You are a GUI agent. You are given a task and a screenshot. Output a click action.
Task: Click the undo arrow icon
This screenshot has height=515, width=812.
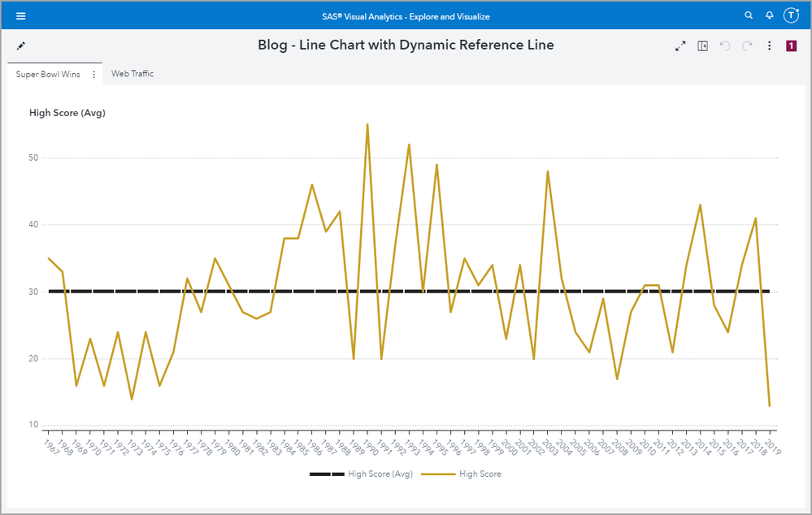[726, 46]
